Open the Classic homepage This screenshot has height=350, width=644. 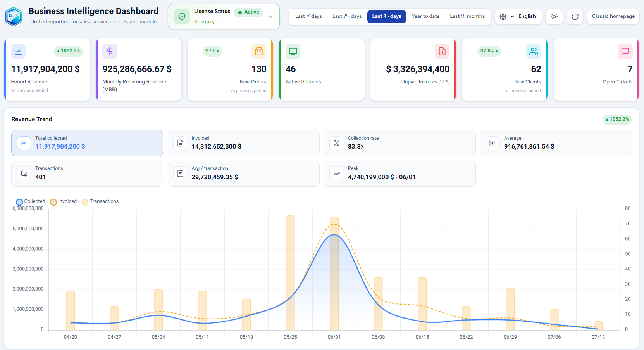613,17
